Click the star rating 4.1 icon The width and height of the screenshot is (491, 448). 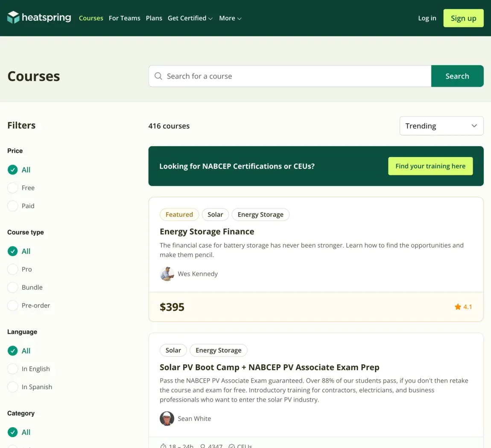458,307
